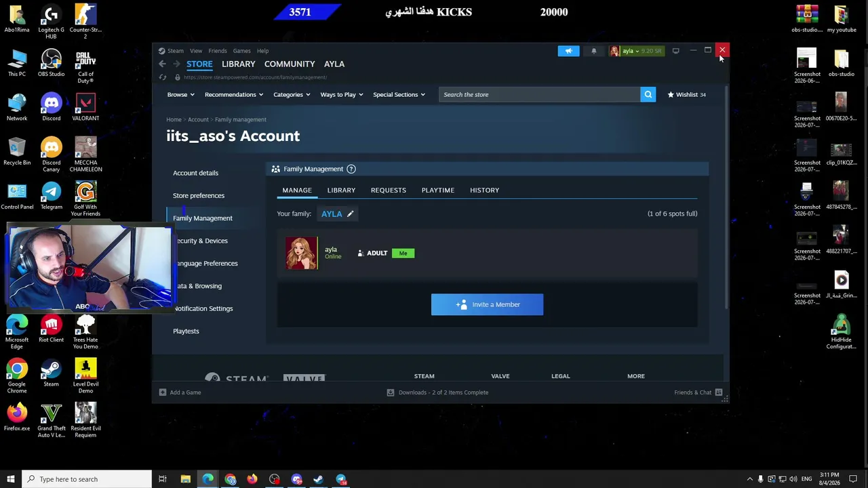Open Friends & Chat panel
The height and width of the screenshot is (488, 868).
(698, 392)
